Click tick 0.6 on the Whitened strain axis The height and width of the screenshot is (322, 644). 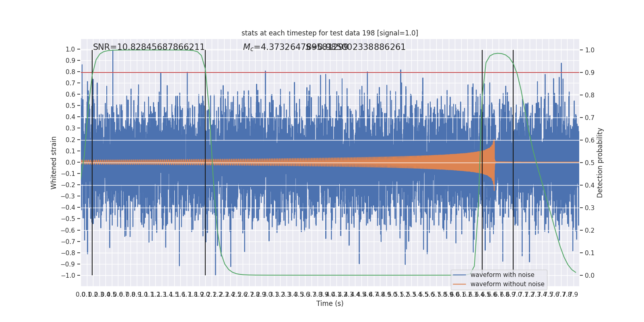70,95
